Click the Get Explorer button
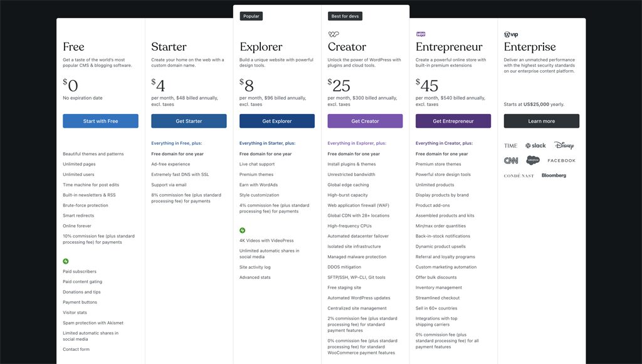The width and height of the screenshot is (642, 364). coord(276,121)
